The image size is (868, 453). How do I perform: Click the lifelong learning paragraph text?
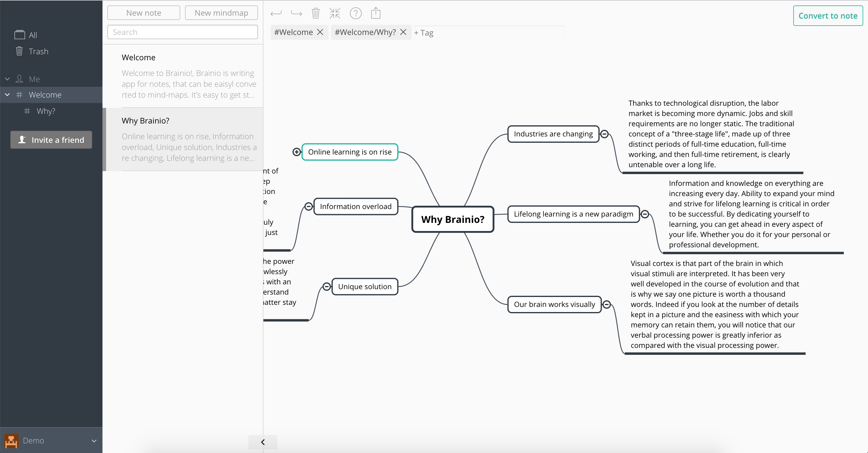point(752,214)
